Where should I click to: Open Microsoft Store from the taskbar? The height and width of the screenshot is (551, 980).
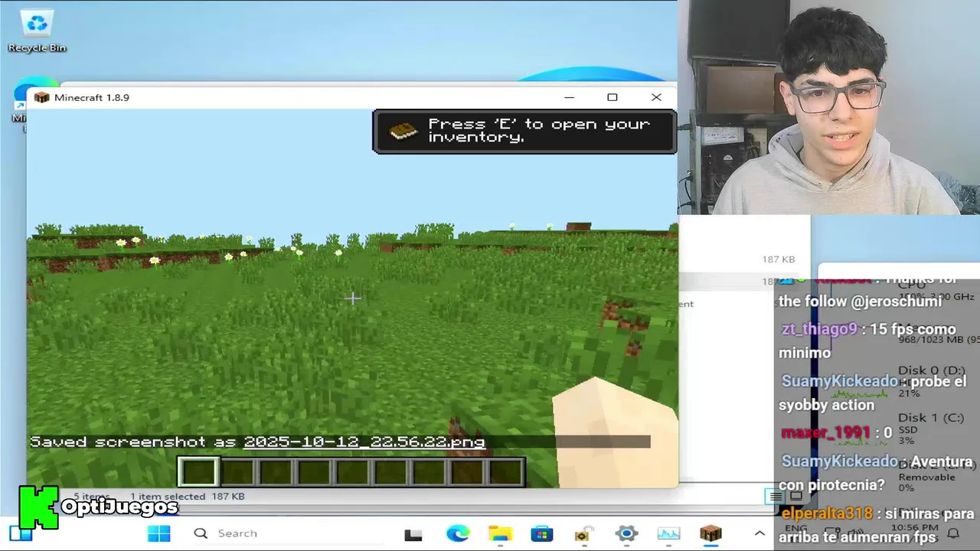click(542, 533)
